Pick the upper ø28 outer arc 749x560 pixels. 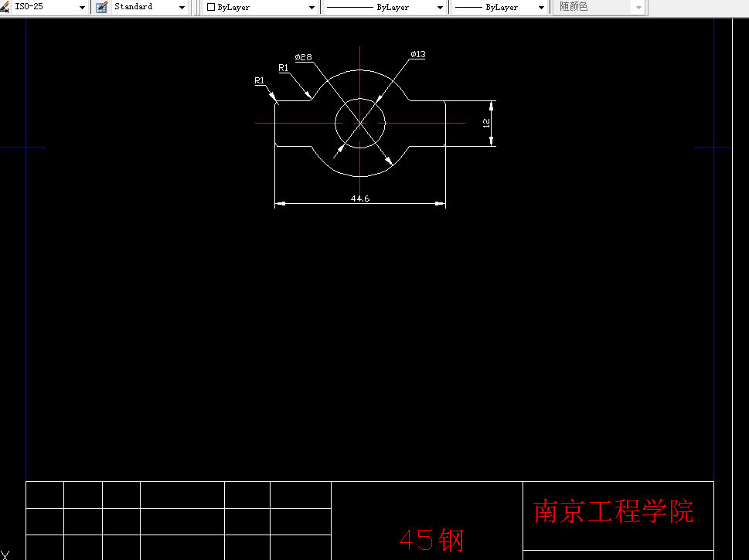pyautogui.click(x=359, y=70)
